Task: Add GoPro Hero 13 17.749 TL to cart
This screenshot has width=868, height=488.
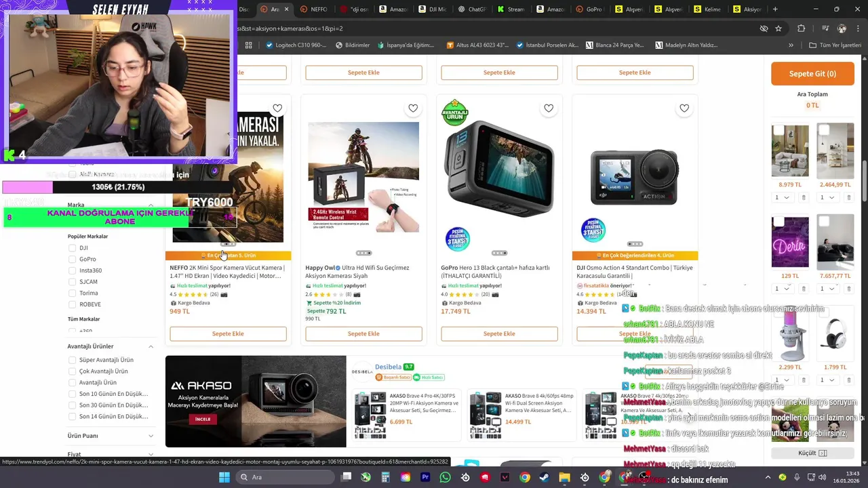Action: pyautogui.click(x=499, y=333)
